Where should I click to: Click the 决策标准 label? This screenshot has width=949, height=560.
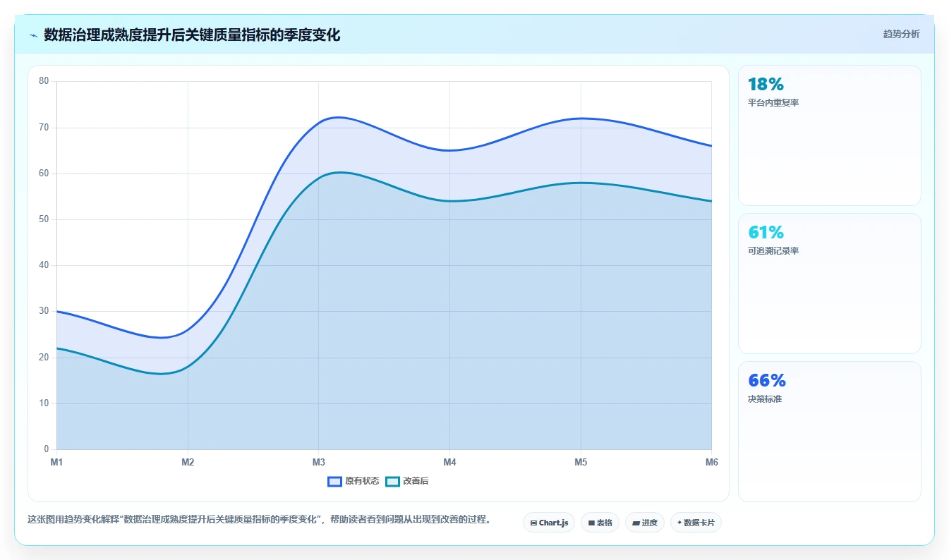[765, 399]
